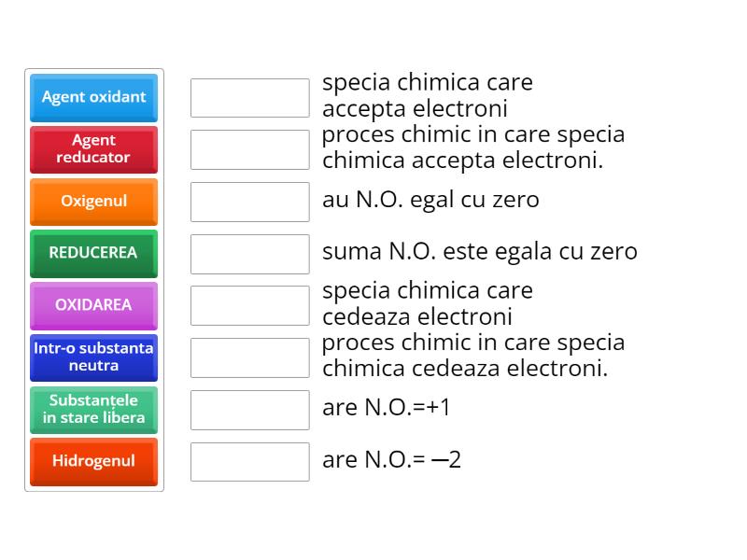The height and width of the screenshot is (560, 747).
Task: Choose the orange Oxigenul tile
Action: (94, 202)
